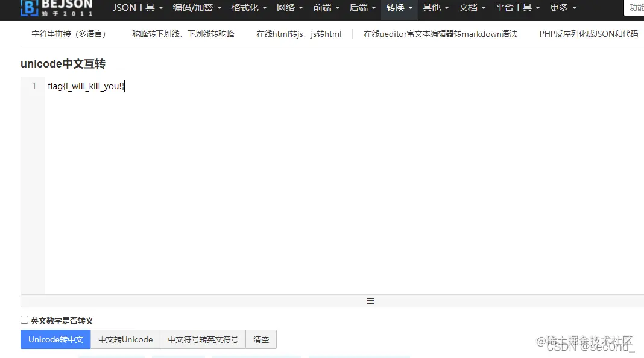The height and width of the screenshot is (358, 644).
Task: Expand the 网络 menu
Action: (x=289, y=8)
